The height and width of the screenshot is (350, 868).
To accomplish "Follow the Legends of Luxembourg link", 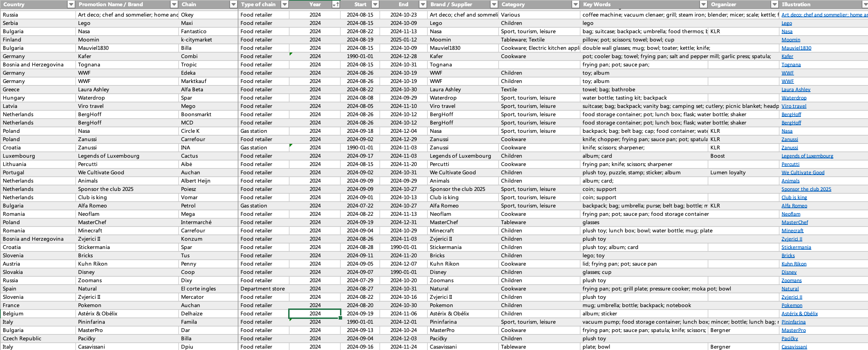I will [x=807, y=156].
